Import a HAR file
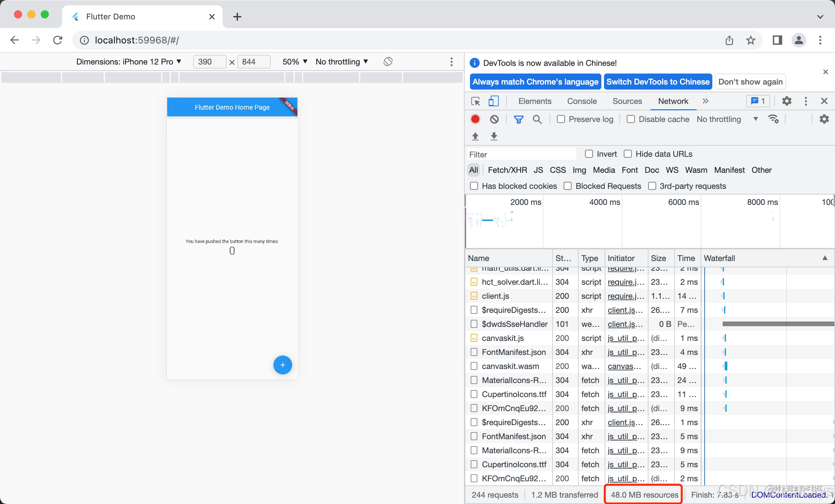This screenshot has width=835, height=504. pyautogui.click(x=475, y=136)
